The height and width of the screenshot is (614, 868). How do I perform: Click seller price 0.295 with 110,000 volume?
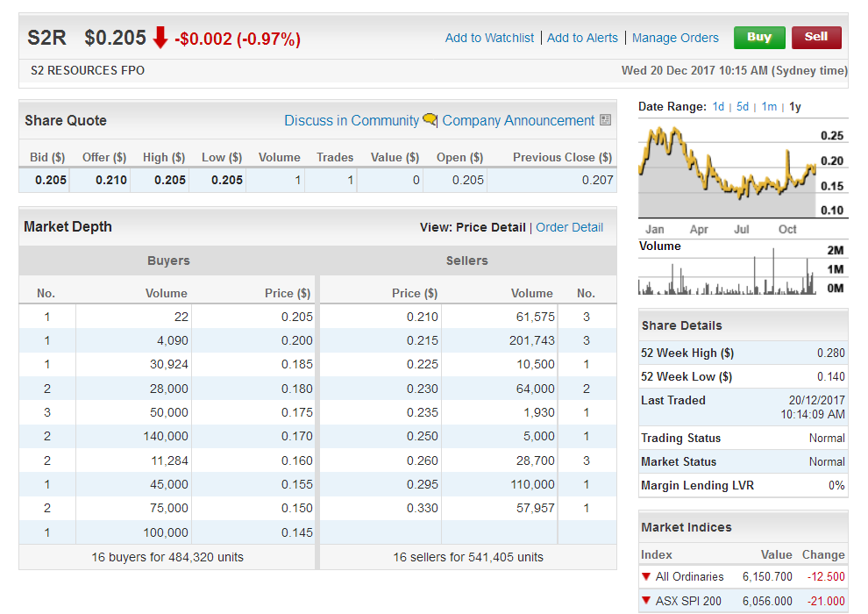pyautogui.click(x=423, y=484)
